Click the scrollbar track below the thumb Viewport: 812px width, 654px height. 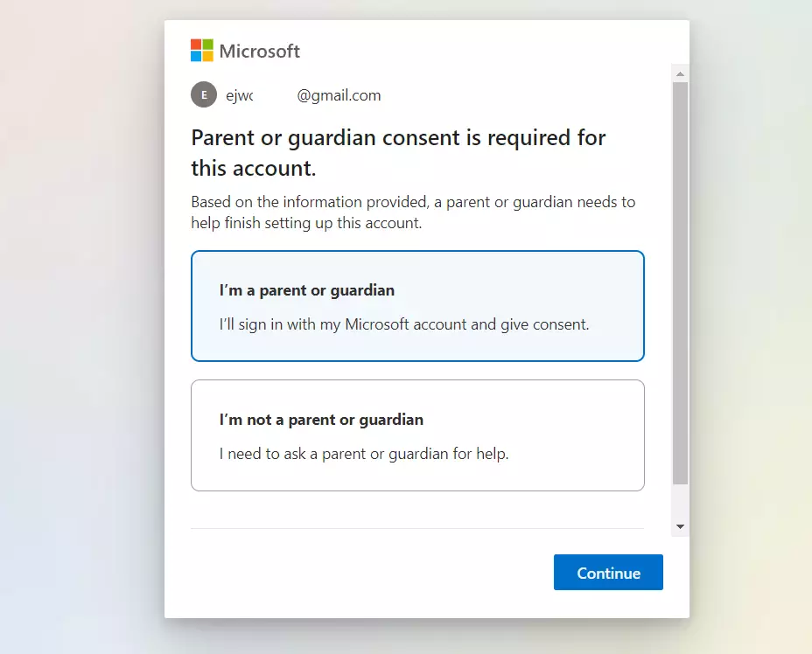(x=680, y=501)
